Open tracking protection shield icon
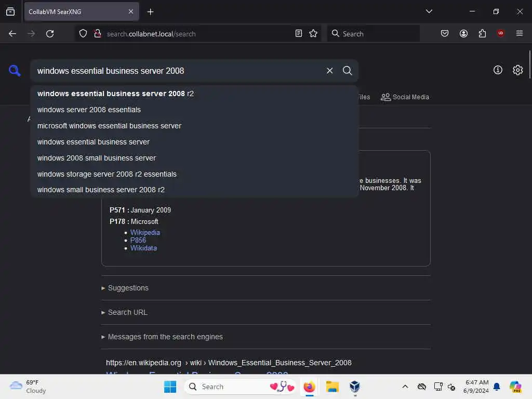 [83, 34]
